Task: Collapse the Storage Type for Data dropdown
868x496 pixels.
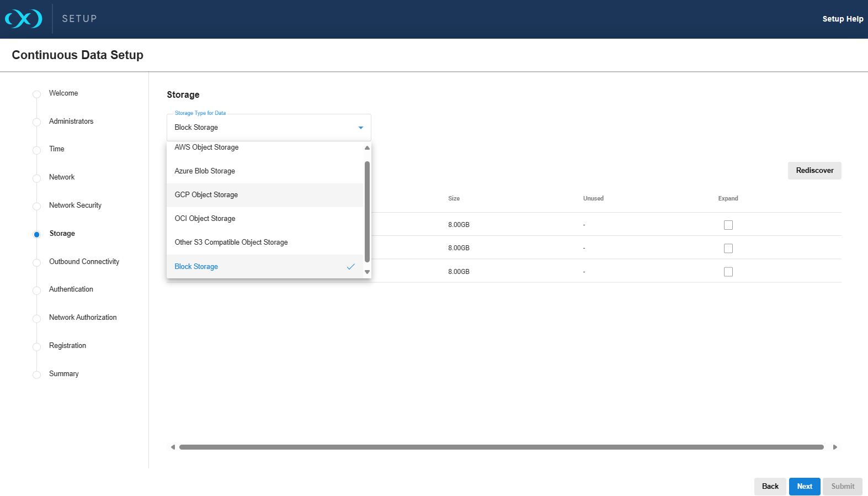Action: point(360,128)
